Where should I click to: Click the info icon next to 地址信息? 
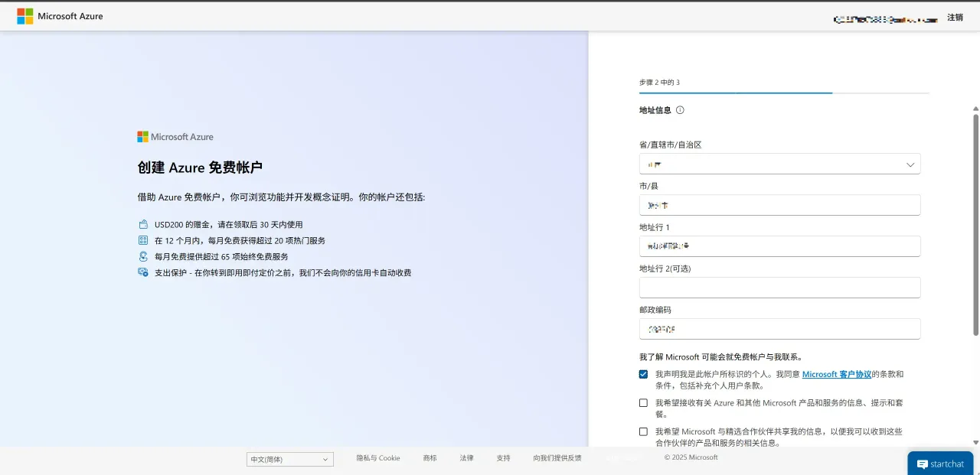pos(680,110)
